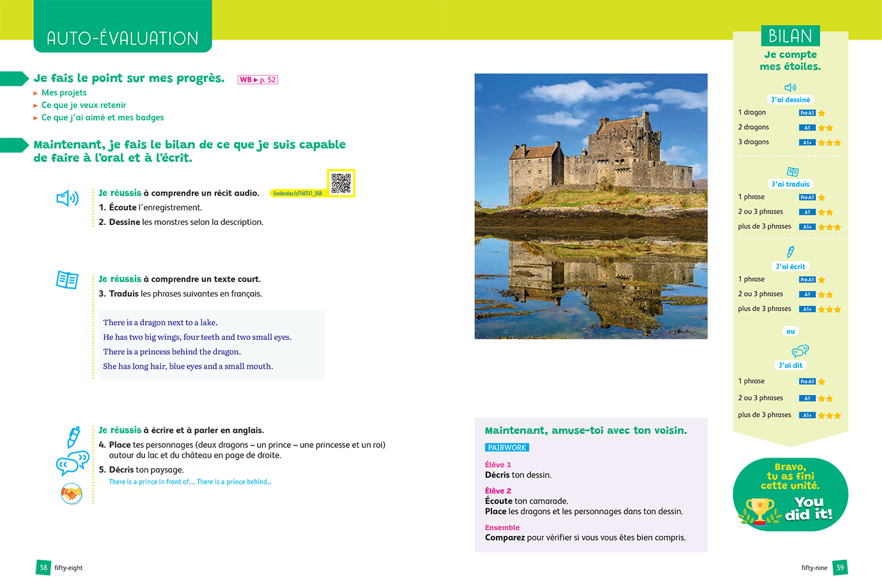This screenshot has width=882, height=588.
Task: Click the trophy icon in the Bravo badge
Action: point(759,511)
